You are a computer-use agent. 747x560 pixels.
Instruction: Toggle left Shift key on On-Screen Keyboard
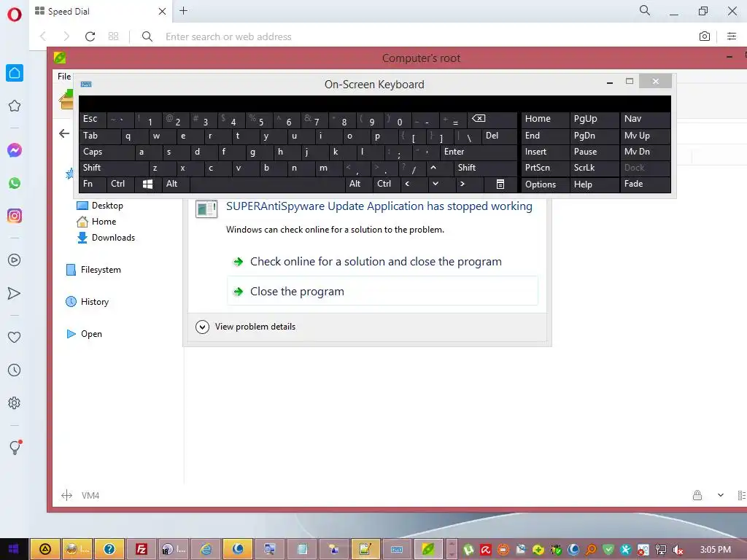(114, 168)
